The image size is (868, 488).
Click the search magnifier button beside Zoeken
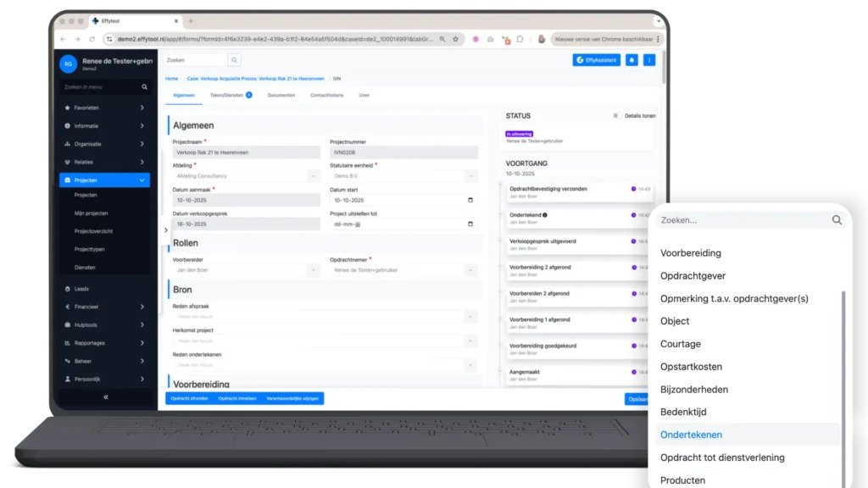[234, 60]
